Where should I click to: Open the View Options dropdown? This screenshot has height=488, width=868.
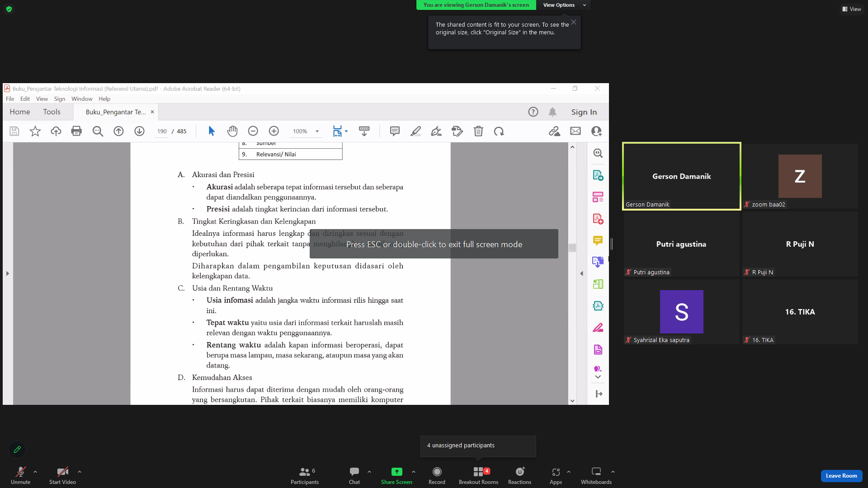563,5
